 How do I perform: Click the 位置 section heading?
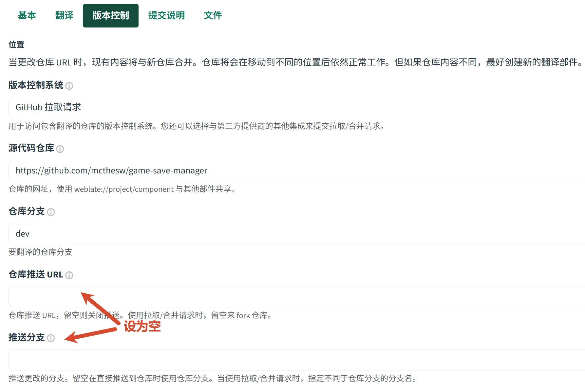[16, 45]
